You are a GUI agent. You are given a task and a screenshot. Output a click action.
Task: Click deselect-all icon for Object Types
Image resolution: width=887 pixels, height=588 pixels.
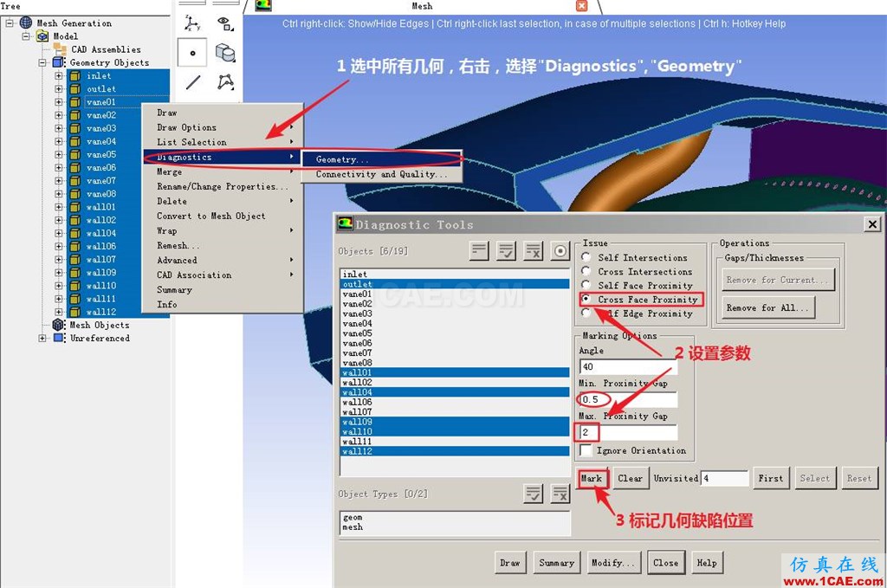pos(560,494)
